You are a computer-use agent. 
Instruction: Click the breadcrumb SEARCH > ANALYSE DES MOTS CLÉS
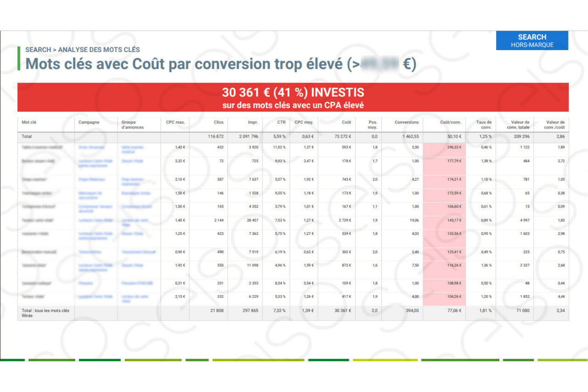point(82,50)
